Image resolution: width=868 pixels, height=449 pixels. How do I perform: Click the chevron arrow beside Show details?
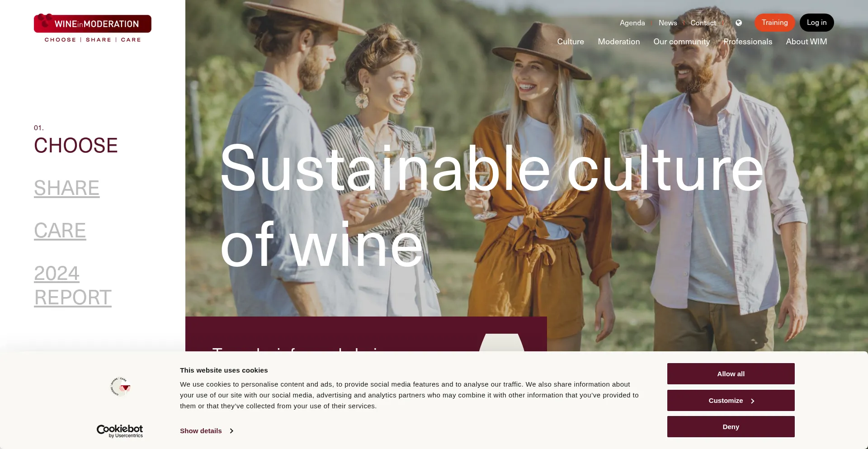click(x=231, y=431)
